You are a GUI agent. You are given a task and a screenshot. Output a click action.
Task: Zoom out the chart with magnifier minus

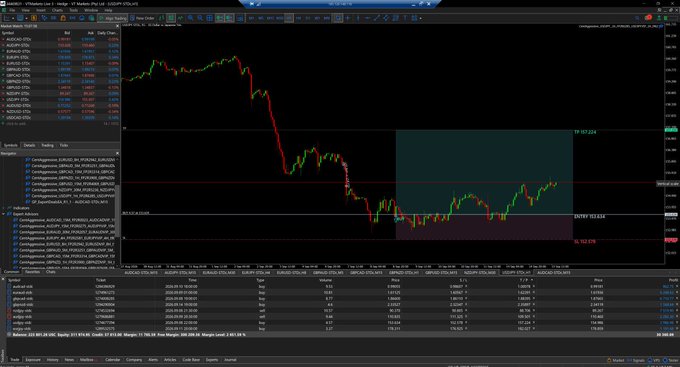tap(200, 18)
